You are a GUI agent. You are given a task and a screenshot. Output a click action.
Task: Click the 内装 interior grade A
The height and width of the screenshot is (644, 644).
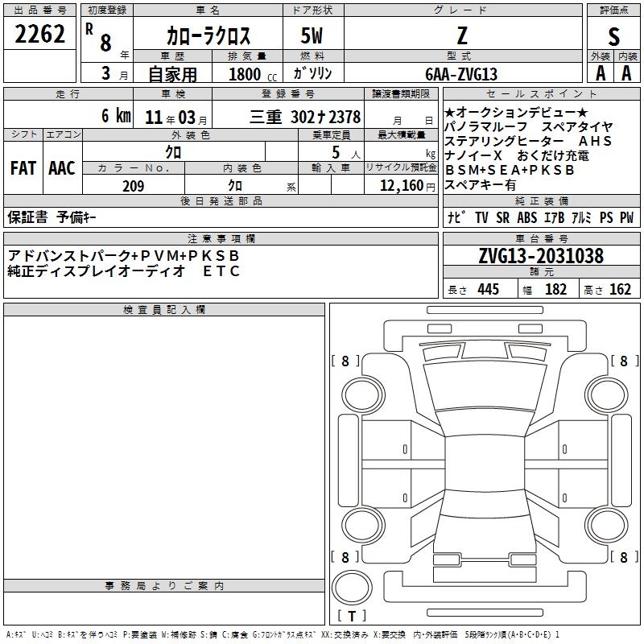click(x=626, y=73)
